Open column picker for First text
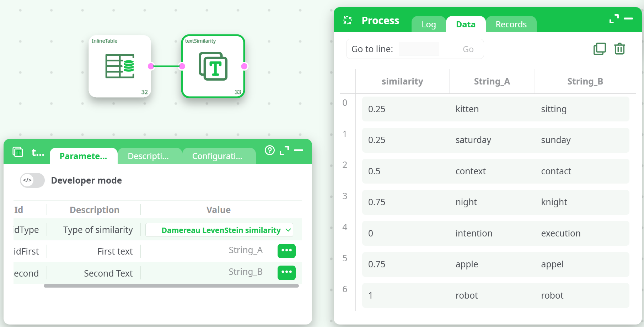The width and height of the screenshot is (644, 327). click(286, 251)
